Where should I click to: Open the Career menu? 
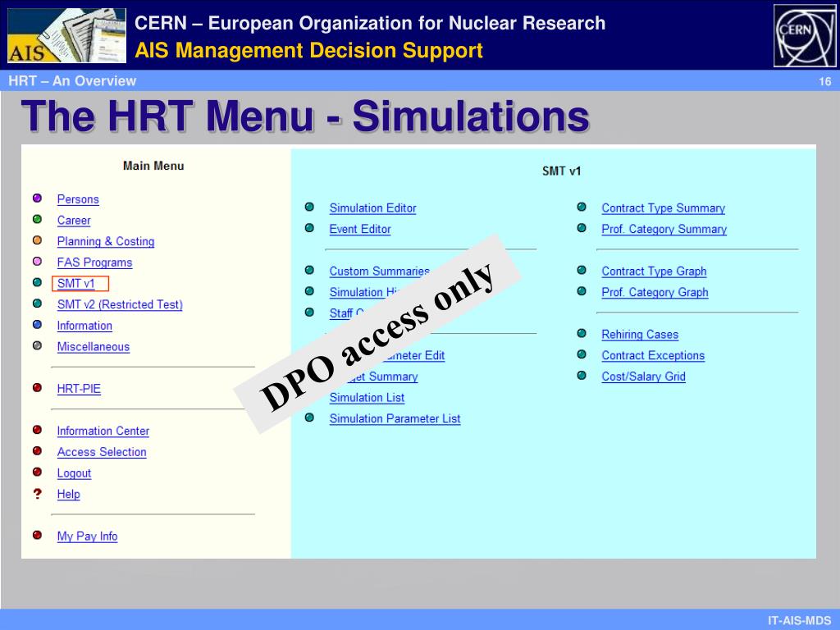coord(74,220)
